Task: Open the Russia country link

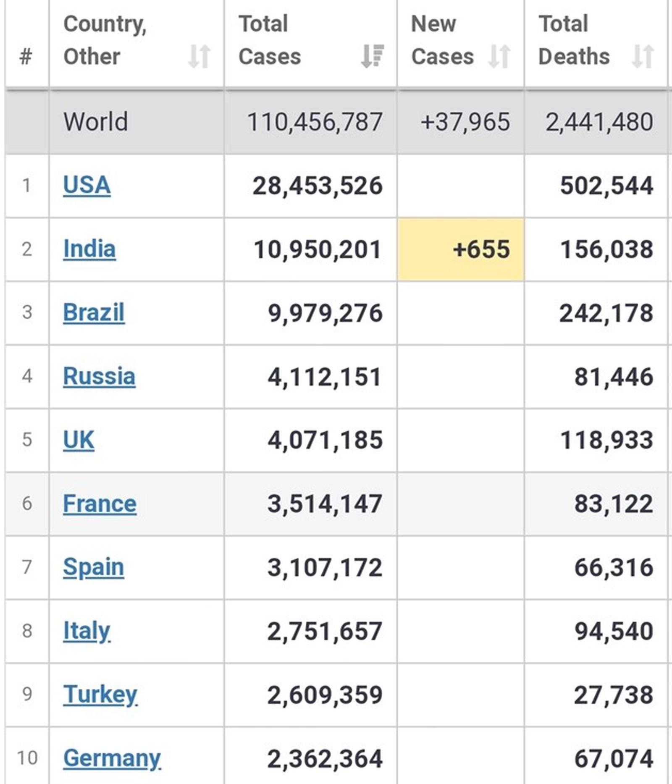Action: [99, 376]
